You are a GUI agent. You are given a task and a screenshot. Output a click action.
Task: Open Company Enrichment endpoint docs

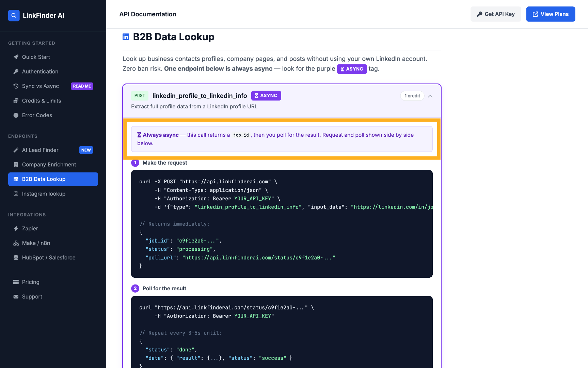[53, 165]
